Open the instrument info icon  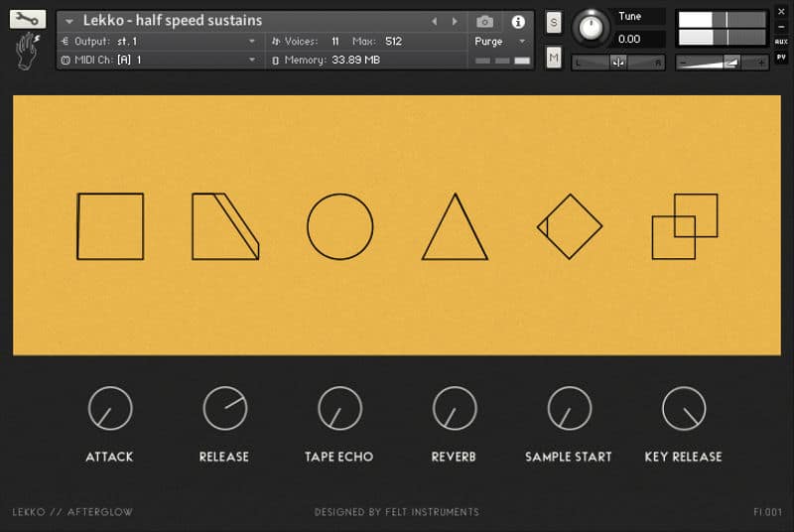tap(517, 22)
